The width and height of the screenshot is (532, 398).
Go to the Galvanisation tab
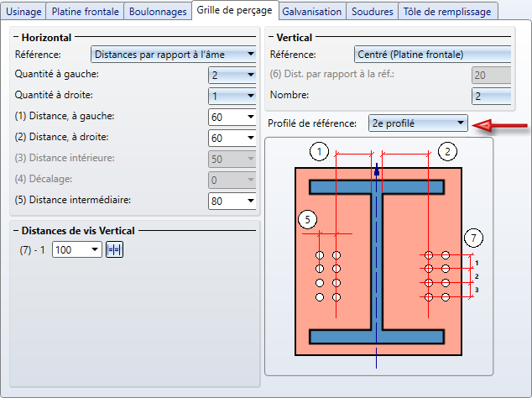point(311,12)
